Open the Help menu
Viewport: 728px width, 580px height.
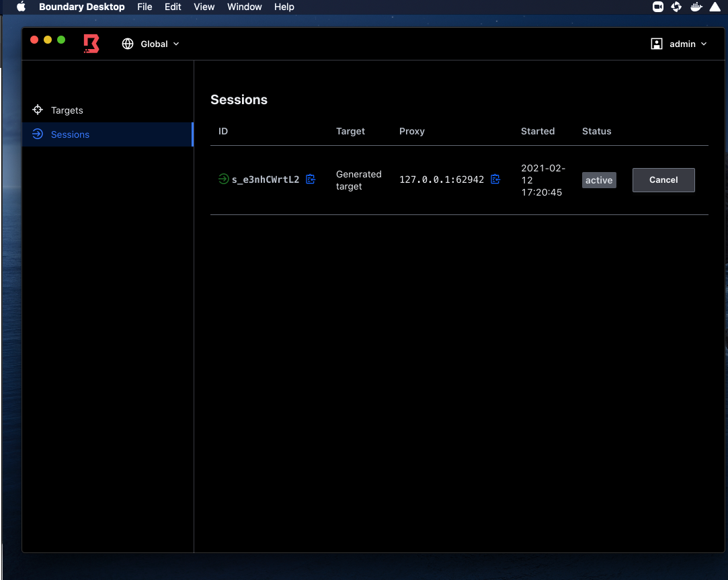tap(284, 7)
